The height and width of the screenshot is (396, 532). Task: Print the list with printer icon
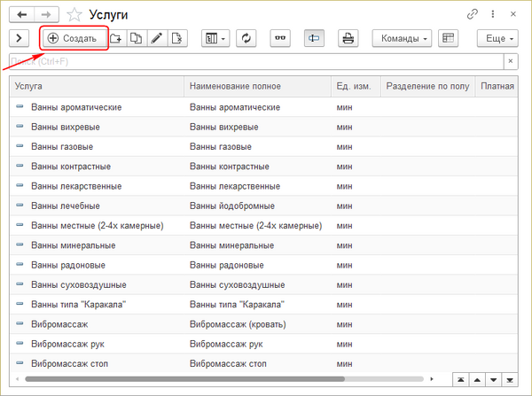tap(348, 38)
